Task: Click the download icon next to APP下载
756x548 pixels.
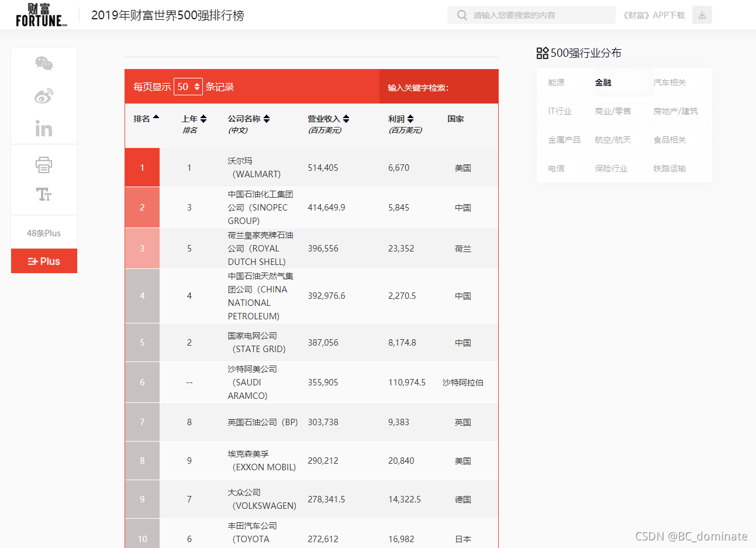Action: [x=702, y=15]
